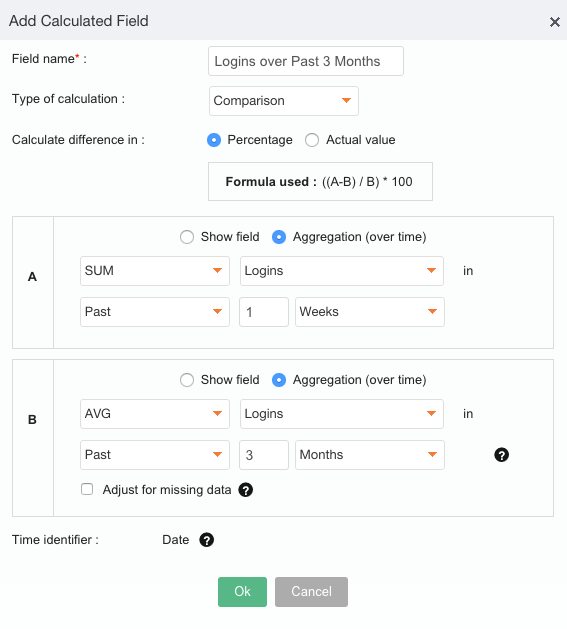Click the Cancel button
Screen dimensions: 567x629
[x=311, y=592]
